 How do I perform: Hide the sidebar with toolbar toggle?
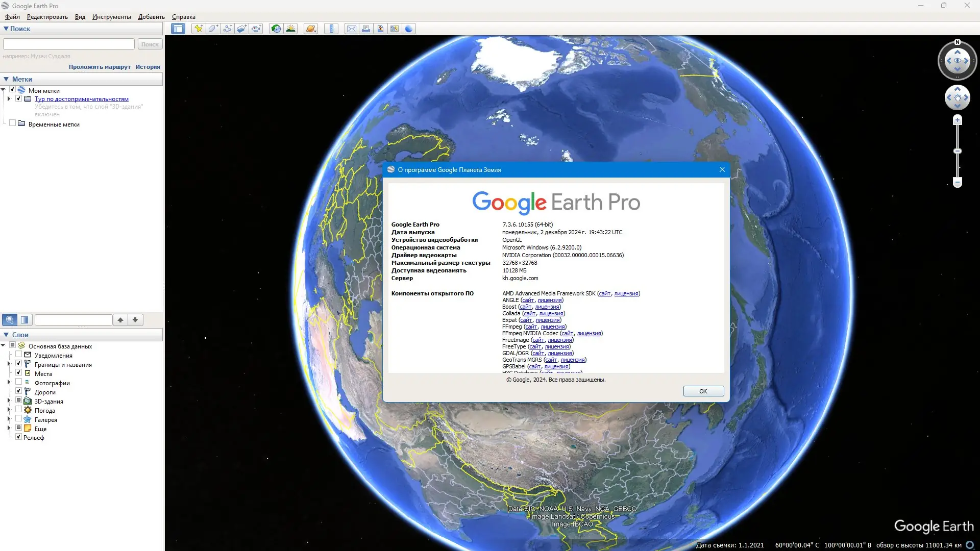click(178, 29)
